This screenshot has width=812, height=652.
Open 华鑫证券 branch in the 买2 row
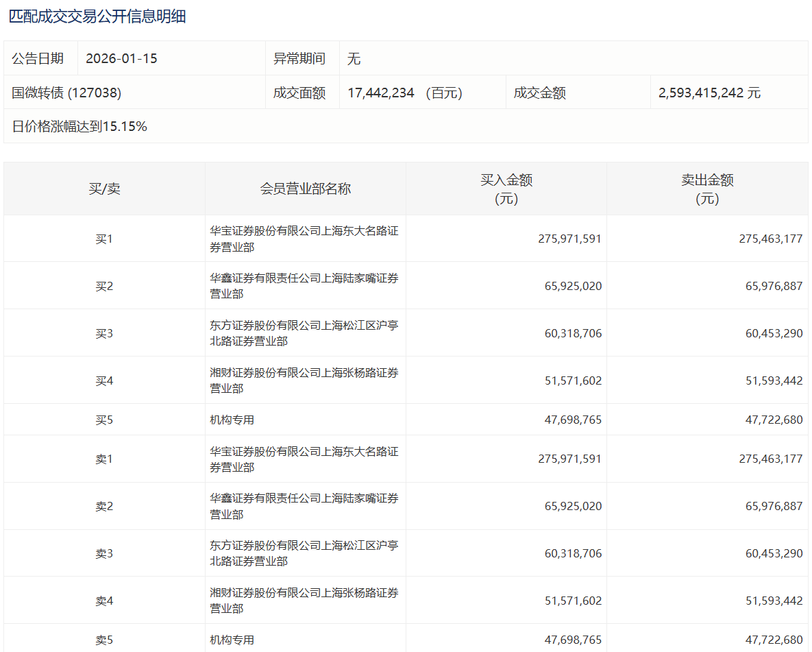(x=304, y=286)
